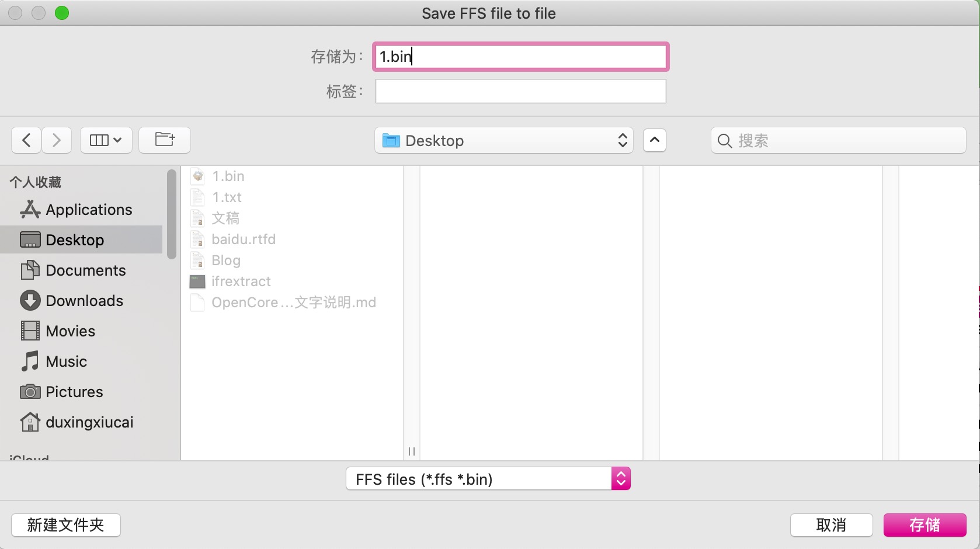Click the 1.txt document icon
This screenshot has width=980, height=549.
point(198,197)
